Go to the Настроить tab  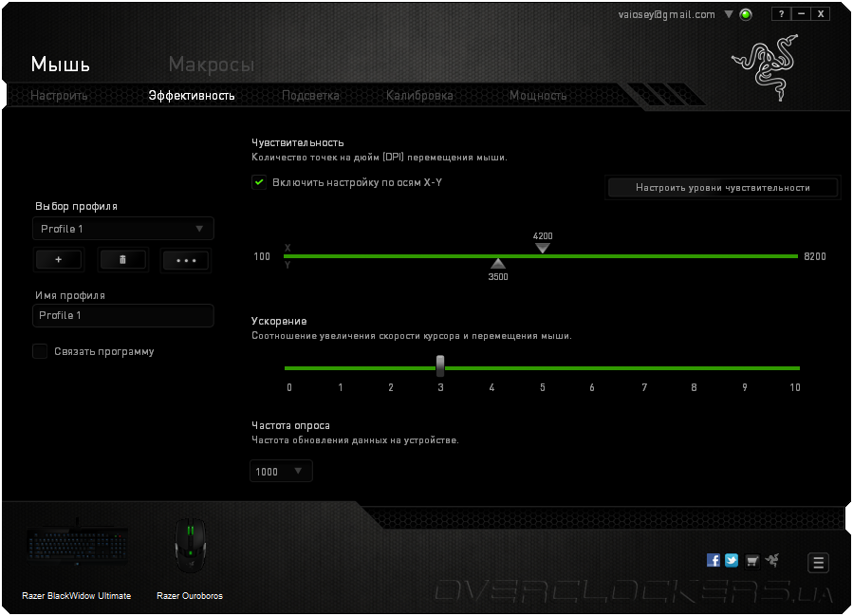(x=59, y=96)
